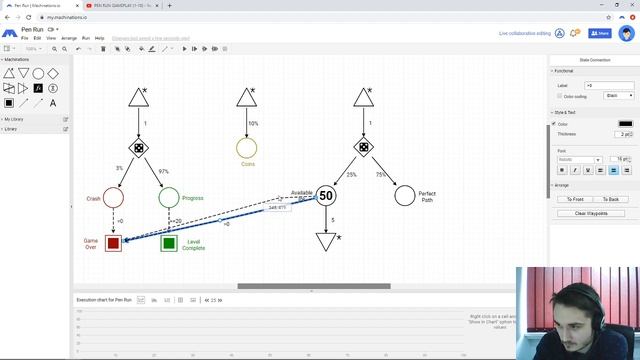
Task: Click the To Front button
Action: click(x=575, y=199)
